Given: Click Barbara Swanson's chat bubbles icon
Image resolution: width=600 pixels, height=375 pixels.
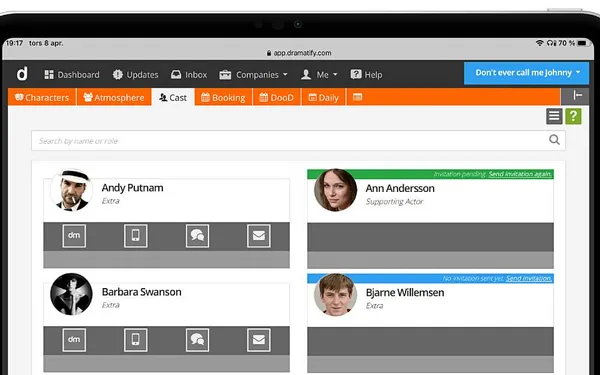Looking at the screenshot, I should point(197,340).
